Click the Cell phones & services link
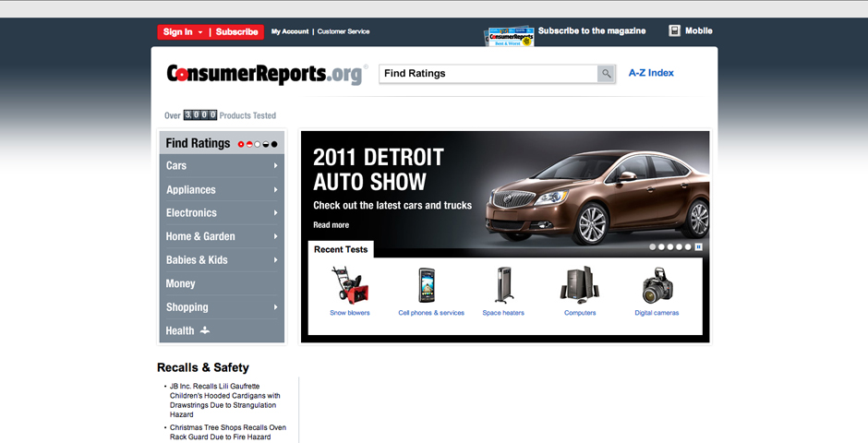The height and width of the screenshot is (443, 868). click(x=431, y=313)
